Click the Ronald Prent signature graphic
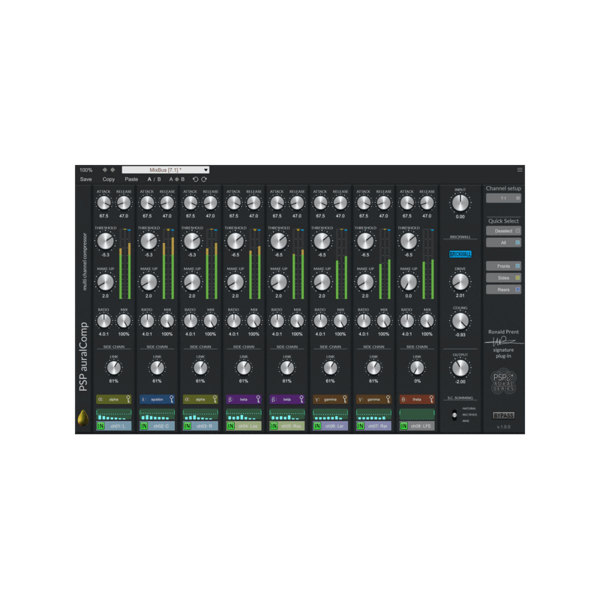The width and height of the screenshot is (600, 600). pos(504,341)
